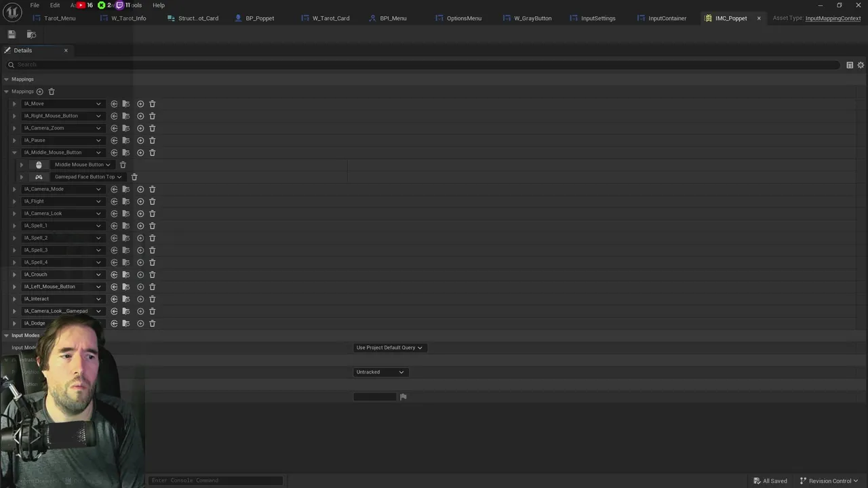Delete IA_Camera_Mode mapping
Viewport: 868px width, 488px height.
152,189
